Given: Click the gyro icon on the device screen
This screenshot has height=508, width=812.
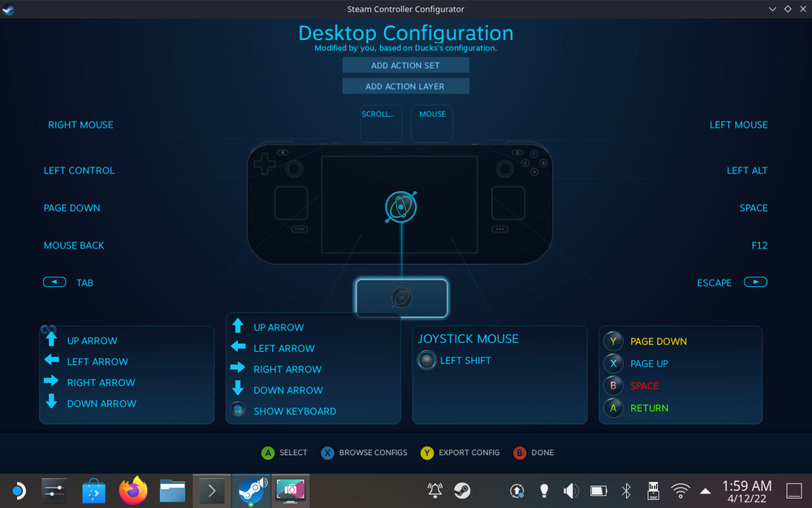Looking at the screenshot, I should 401,206.
